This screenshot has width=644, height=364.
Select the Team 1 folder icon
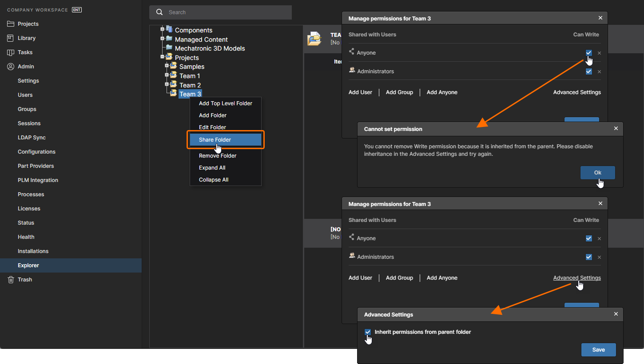tap(174, 75)
